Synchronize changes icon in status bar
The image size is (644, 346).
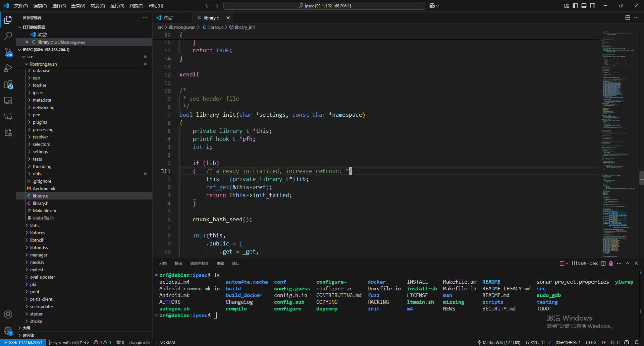87,342
